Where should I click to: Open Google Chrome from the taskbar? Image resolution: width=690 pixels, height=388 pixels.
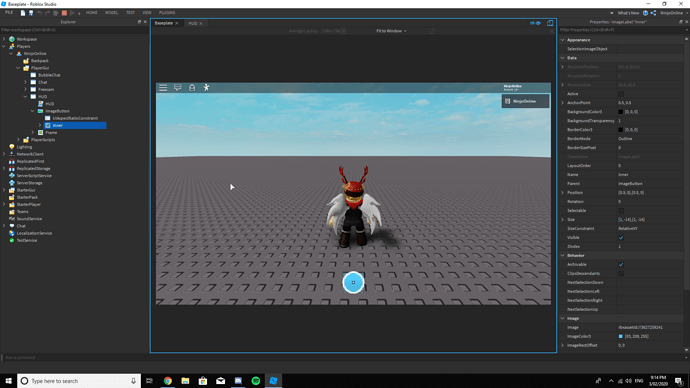tap(168, 381)
